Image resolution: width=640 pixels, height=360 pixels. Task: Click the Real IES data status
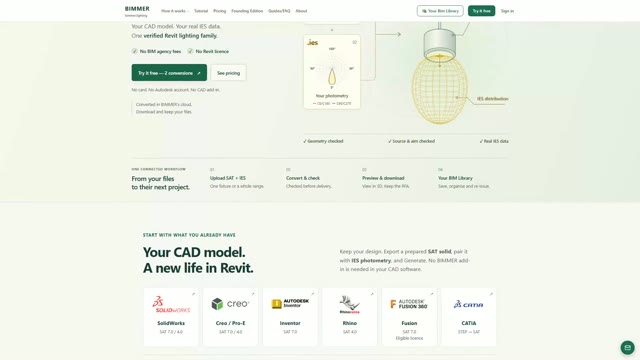tap(494, 141)
